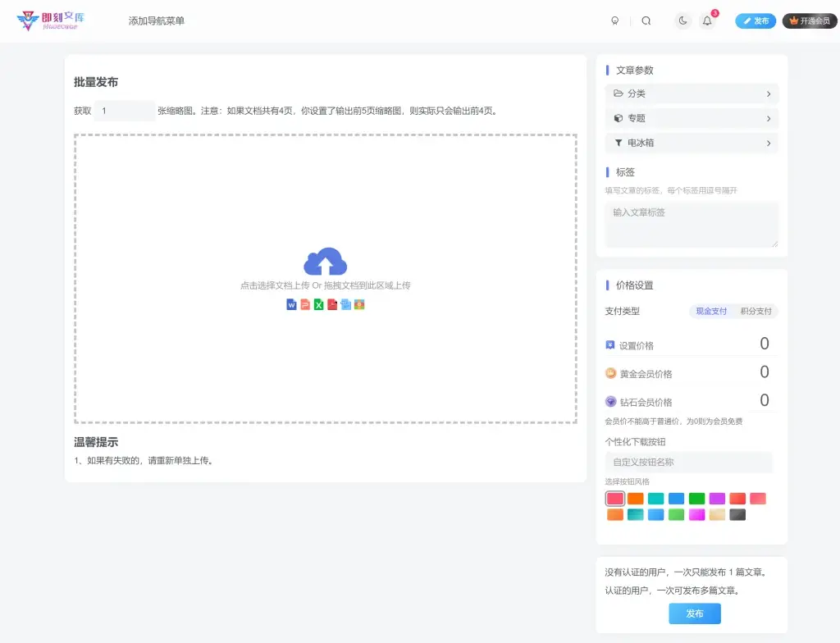Screen dimensions: 840x643
Task: Click the cloud upload icon
Action: click(x=326, y=262)
